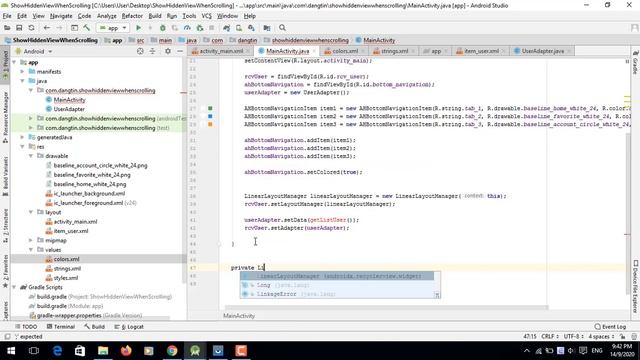Open the Terminal tool window

60,327
